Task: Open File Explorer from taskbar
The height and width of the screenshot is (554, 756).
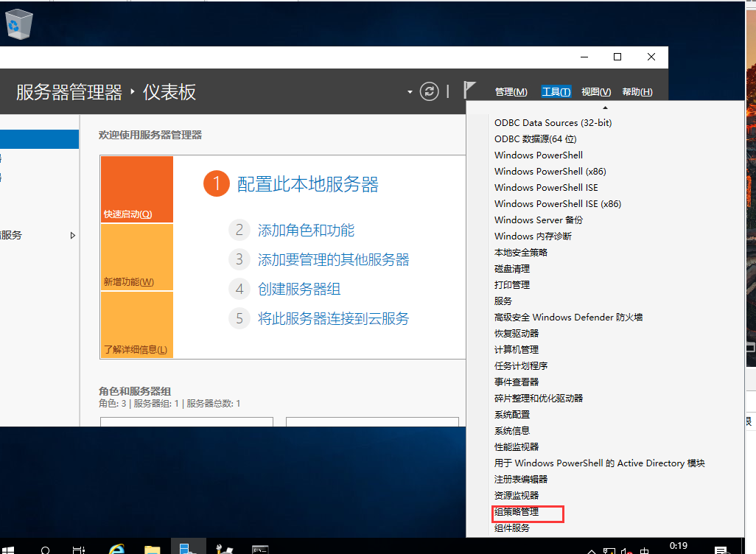Action: (153, 549)
